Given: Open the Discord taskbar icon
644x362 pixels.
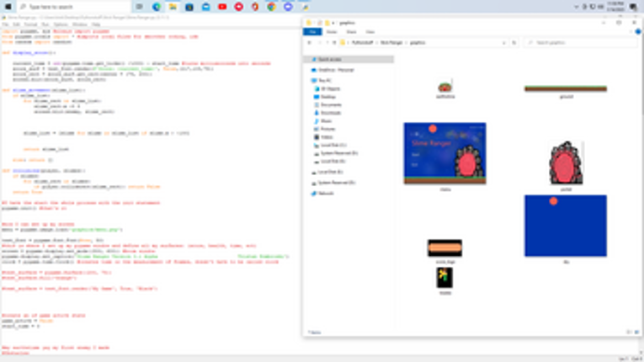Looking at the screenshot, I should (x=289, y=7).
